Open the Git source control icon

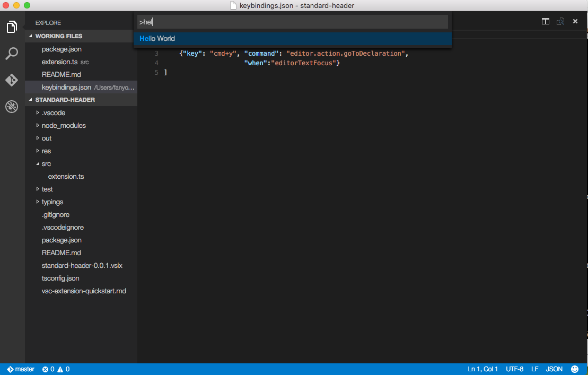[12, 80]
